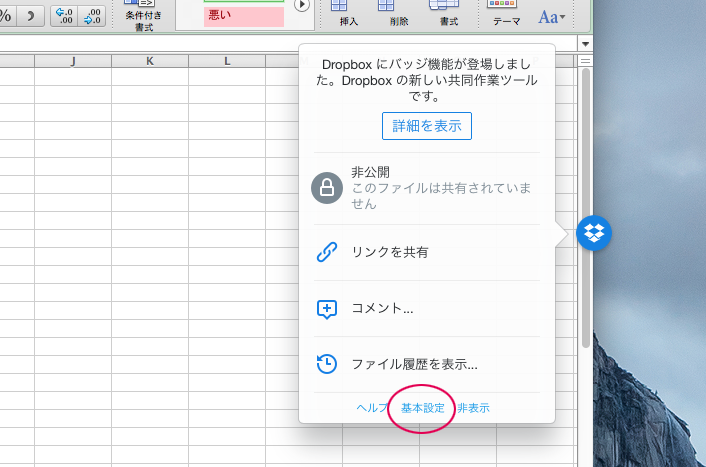Click the lock icon for 非公開
The image size is (706, 467).
(x=327, y=188)
